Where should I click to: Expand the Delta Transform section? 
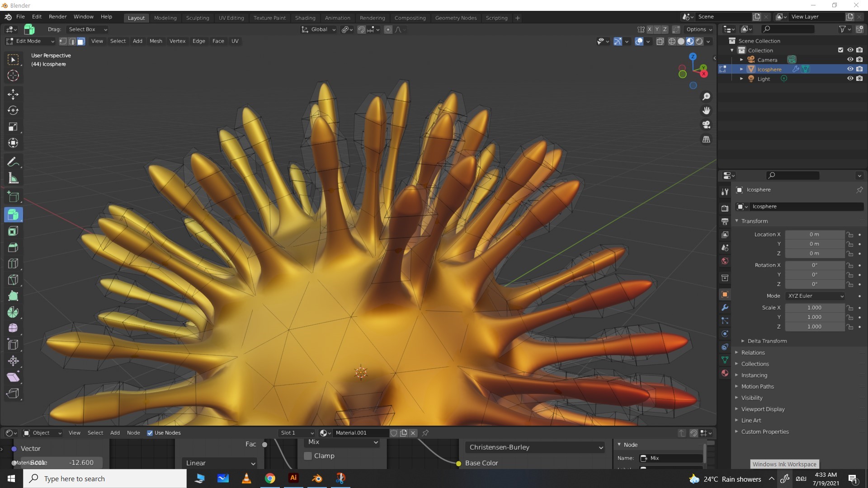pos(767,341)
